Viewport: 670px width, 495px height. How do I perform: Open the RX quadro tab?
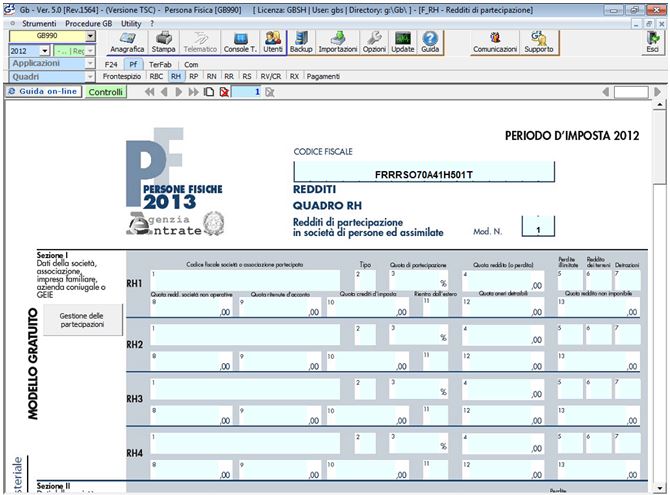[294, 77]
